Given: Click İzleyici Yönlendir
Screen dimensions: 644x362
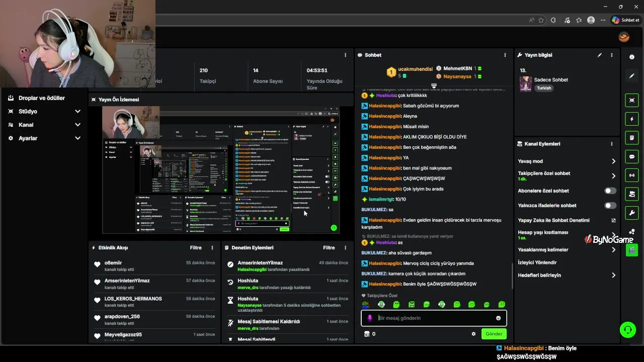Looking at the screenshot, I should click(537, 262).
